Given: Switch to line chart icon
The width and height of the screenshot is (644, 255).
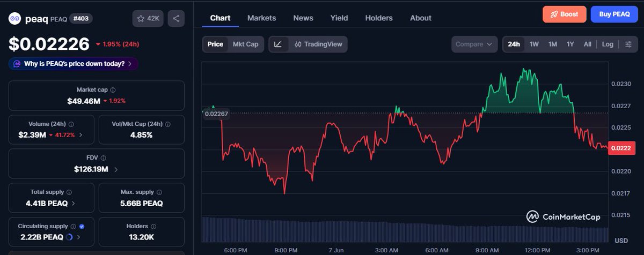Looking at the screenshot, I should pos(278,44).
